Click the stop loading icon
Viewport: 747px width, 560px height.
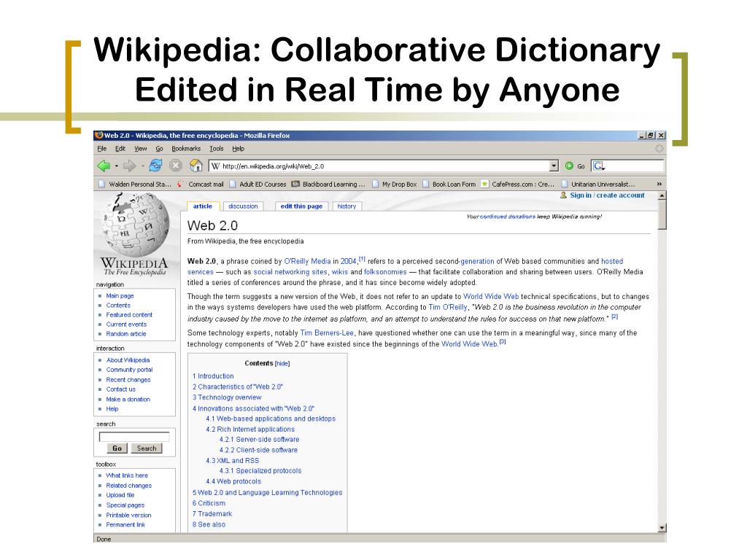175,166
